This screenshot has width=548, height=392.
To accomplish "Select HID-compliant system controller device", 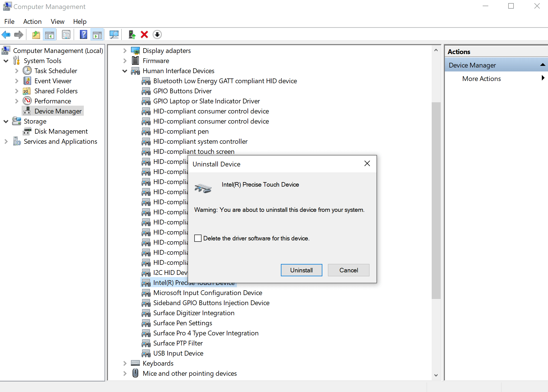I will (200, 141).
